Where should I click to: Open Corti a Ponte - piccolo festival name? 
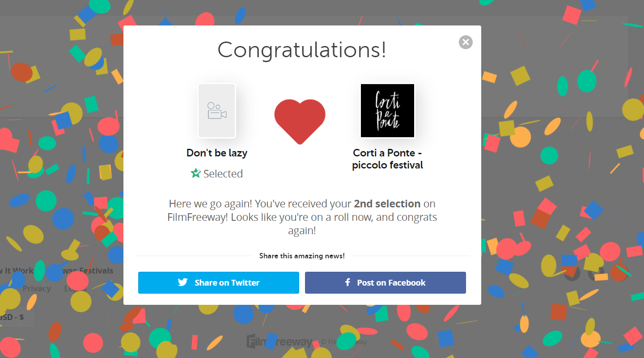(x=388, y=159)
